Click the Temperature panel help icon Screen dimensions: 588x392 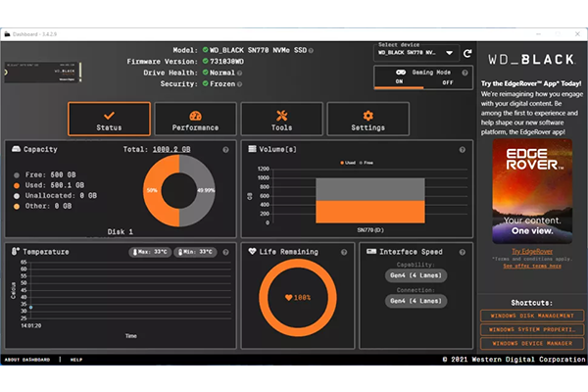(x=226, y=252)
